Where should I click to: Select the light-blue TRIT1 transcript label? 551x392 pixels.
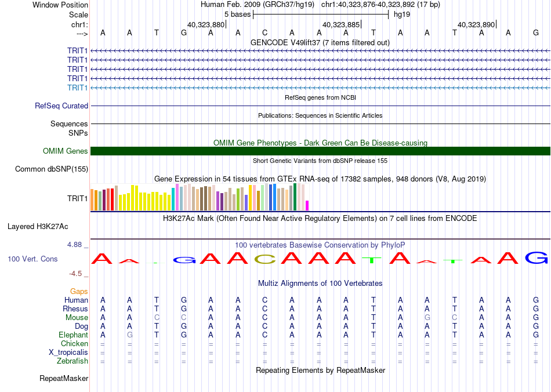point(77,88)
